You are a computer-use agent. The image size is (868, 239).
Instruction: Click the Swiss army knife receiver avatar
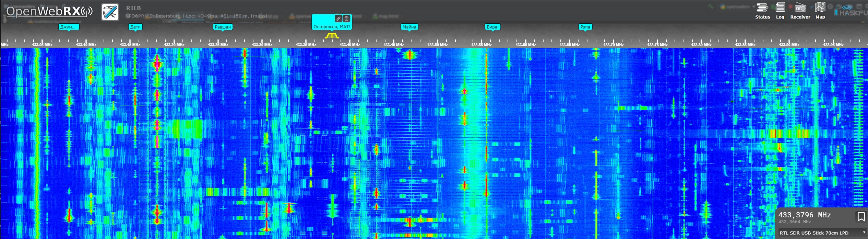[110, 12]
